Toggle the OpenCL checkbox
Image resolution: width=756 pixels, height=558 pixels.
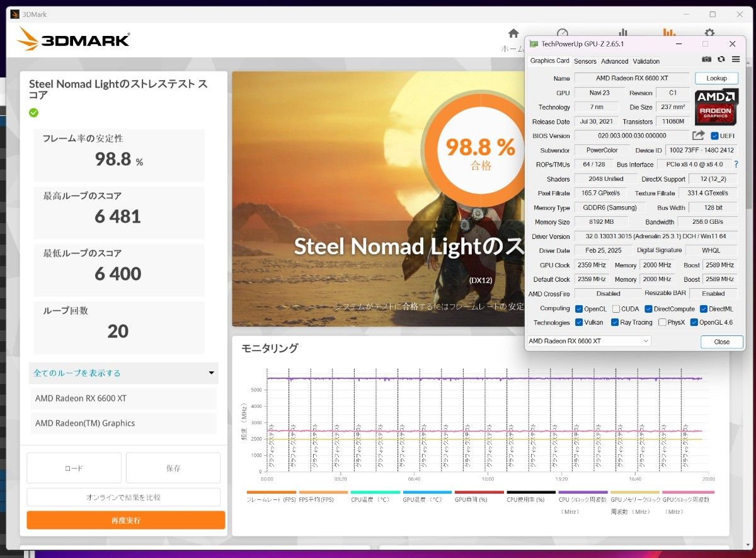pyautogui.click(x=579, y=309)
